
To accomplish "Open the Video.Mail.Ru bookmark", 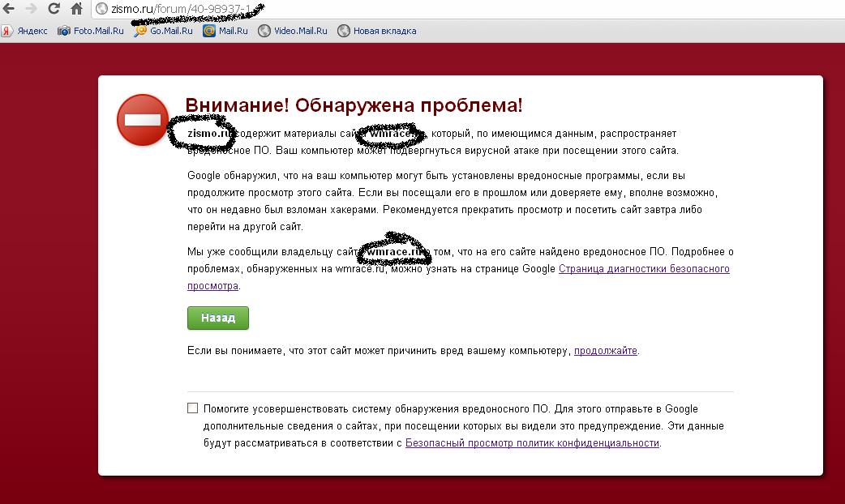I will (293, 31).
